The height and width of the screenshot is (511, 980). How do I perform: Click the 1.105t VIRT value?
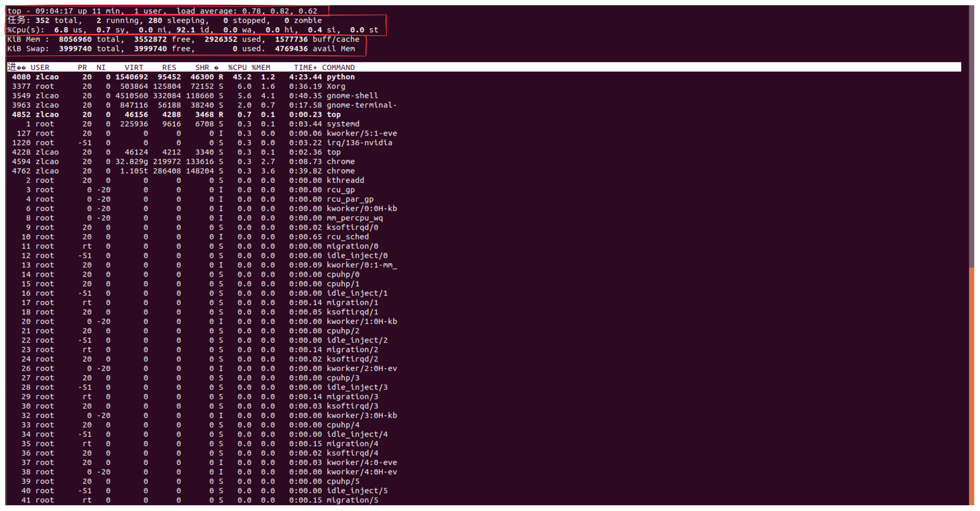point(134,171)
